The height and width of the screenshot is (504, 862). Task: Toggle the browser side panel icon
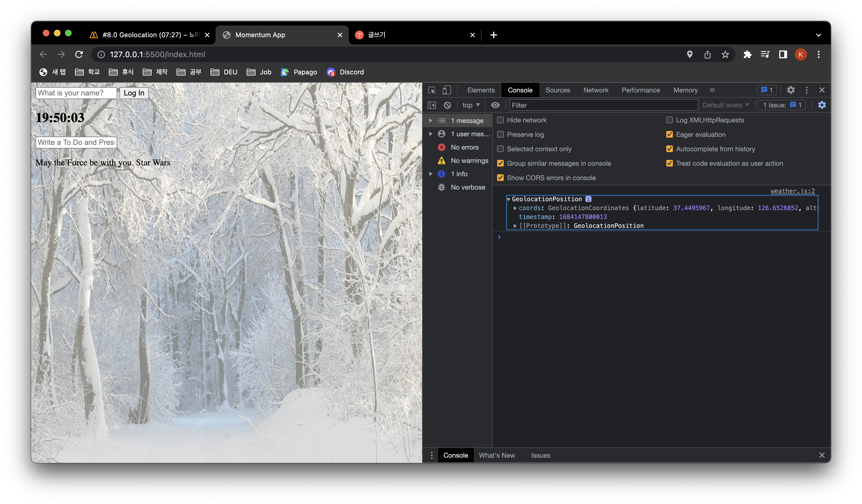point(783,54)
